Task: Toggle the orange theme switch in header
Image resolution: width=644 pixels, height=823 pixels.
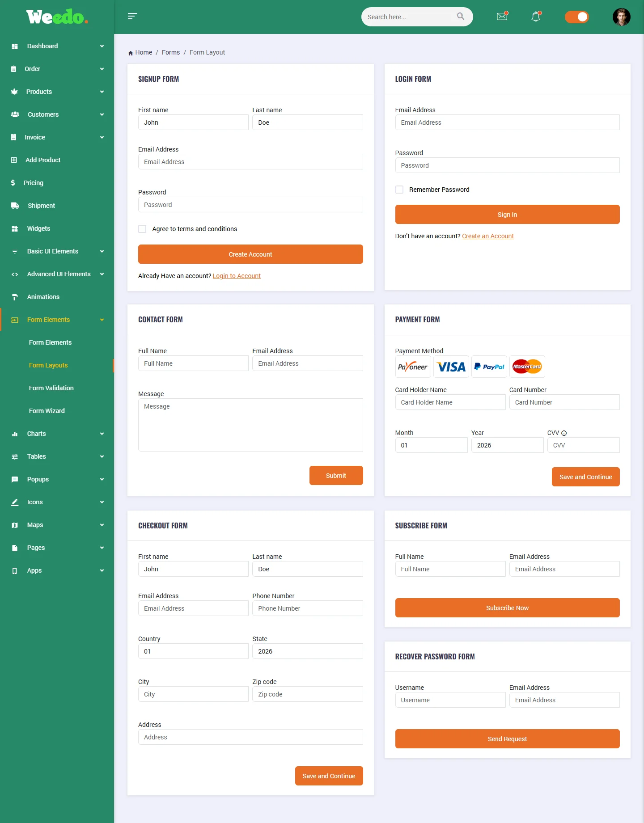Action: (576, 17)
